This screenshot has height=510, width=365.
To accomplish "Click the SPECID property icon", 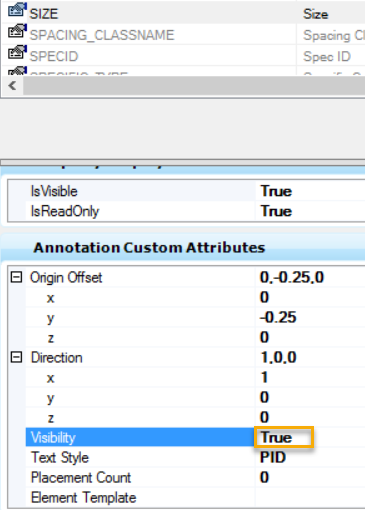I will click(17, 52).
